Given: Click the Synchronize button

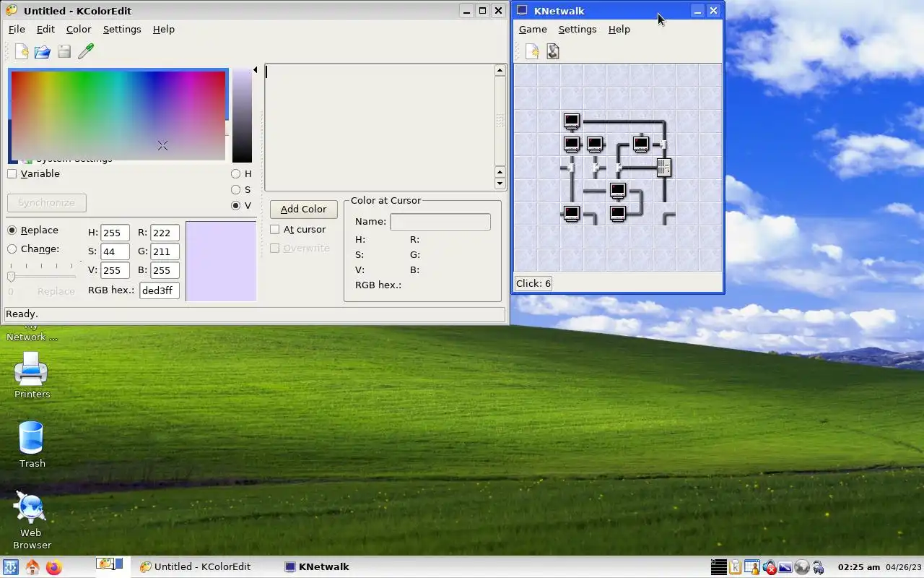Looking at the screenshot, I should tap(46, 203).
